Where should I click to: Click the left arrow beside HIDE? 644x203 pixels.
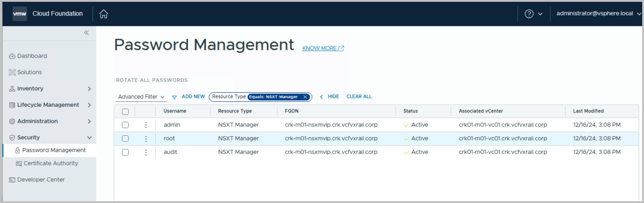321,97
